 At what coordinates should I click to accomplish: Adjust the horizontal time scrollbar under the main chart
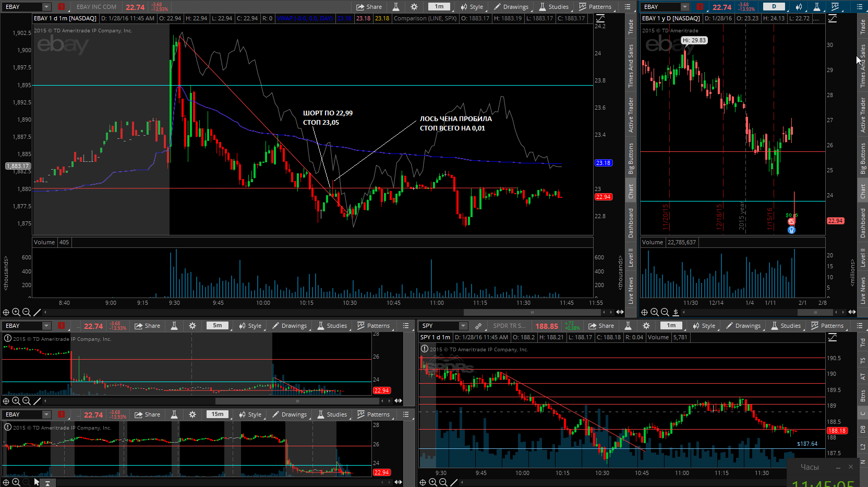(532, 312)
